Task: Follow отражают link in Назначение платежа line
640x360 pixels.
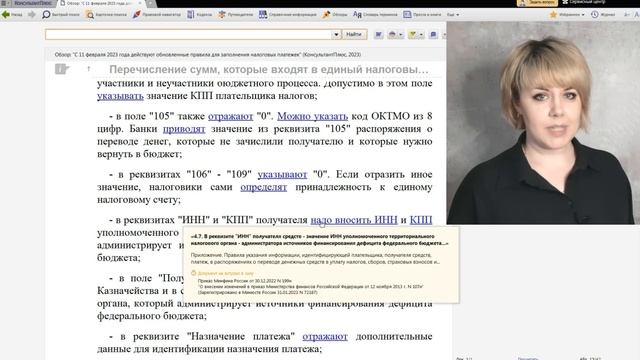Action: point(325,337)
